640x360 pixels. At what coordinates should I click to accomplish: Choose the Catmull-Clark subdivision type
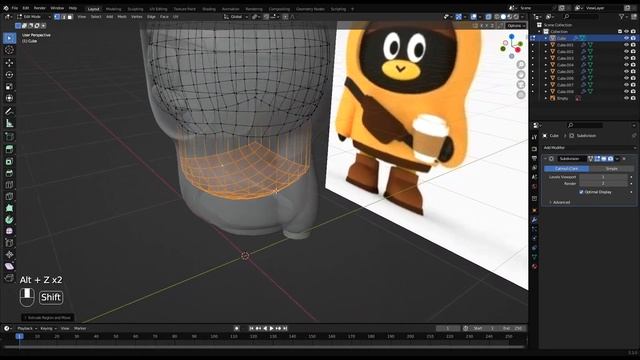point(567,169)
